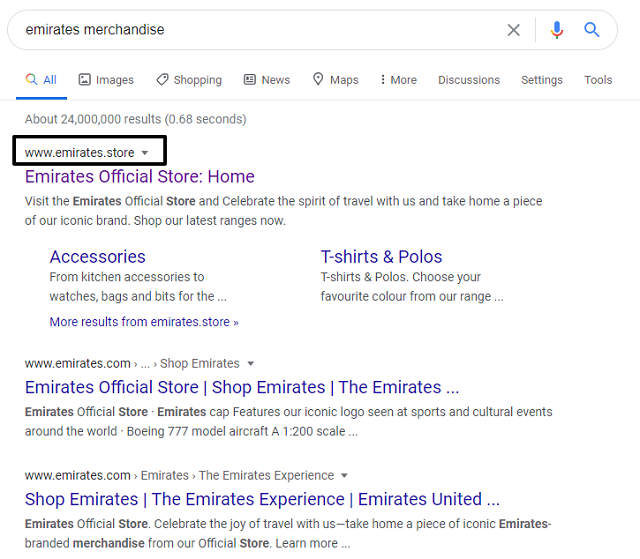Open search Settings
Screen dimensions: 640x559
point(541,80)
